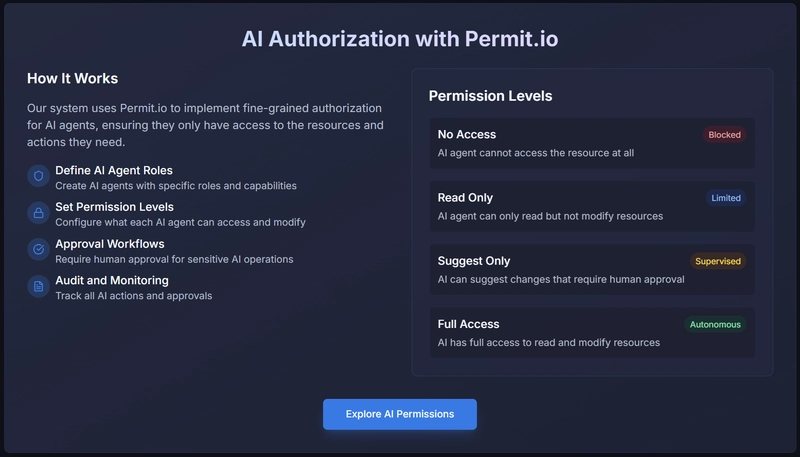800x457 pixels.
Task: Select the No Access permission card
Action: tap(591, 143)
